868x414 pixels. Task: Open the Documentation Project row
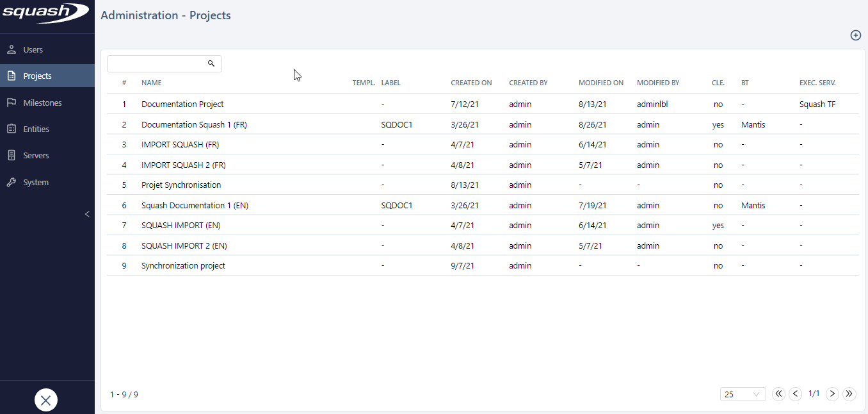click(x=182, y=104)
